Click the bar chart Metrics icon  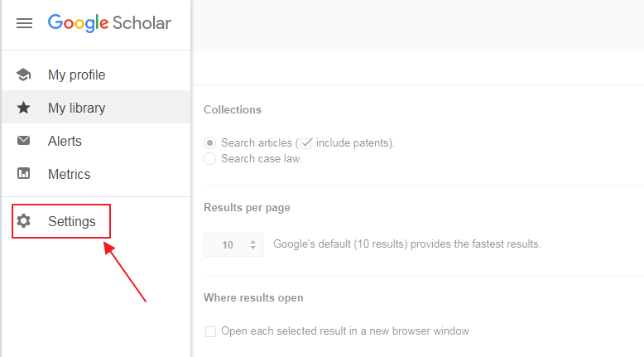(x=23, y=174)
